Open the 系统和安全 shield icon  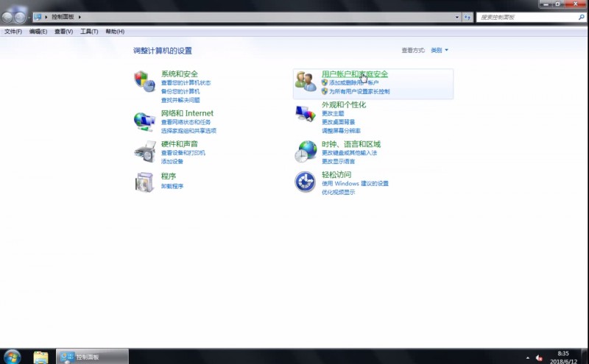point(144,81)
